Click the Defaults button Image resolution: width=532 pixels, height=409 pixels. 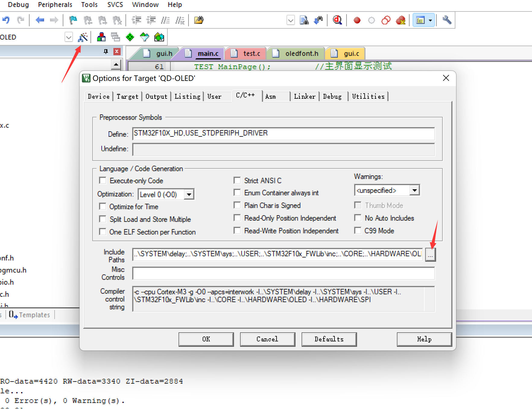[329, 339]
